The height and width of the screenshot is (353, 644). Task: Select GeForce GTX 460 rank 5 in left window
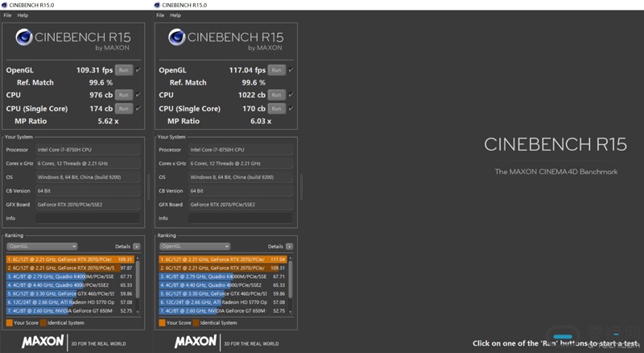click(70, 293)
